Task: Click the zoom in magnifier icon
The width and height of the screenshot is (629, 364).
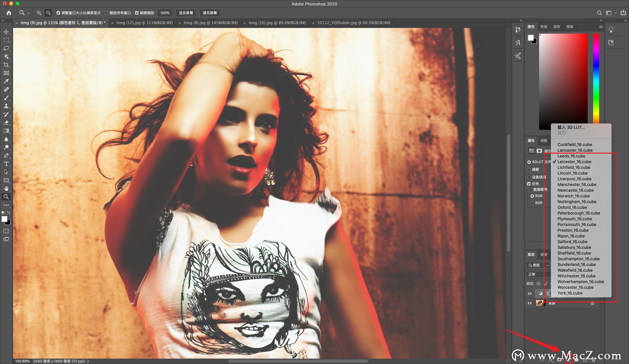Action: point(39,13)
